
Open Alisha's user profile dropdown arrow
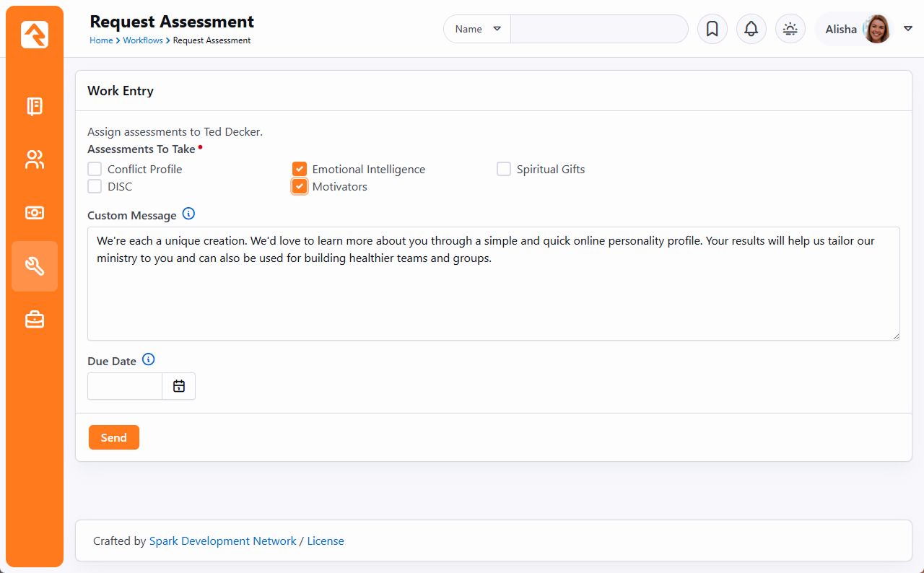point(908,29)
